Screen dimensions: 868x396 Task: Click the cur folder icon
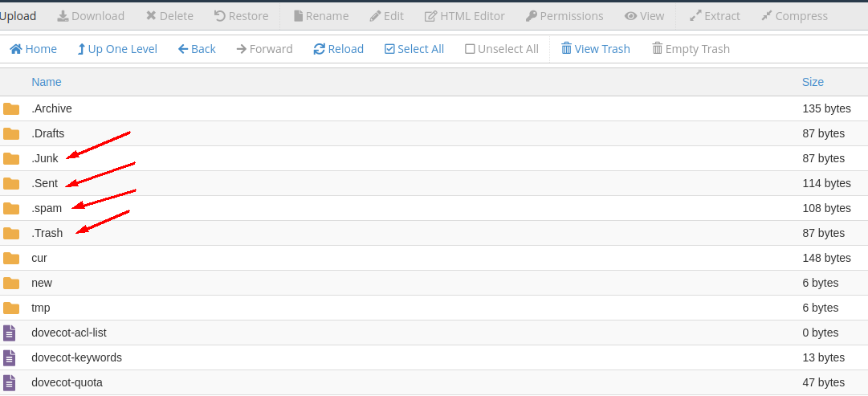[11, 258]
